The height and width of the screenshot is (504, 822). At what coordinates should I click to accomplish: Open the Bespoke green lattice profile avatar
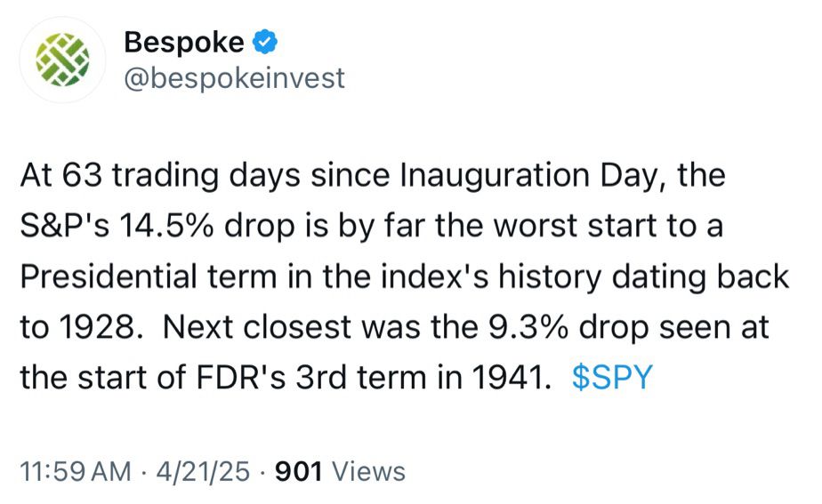point(62,60)
